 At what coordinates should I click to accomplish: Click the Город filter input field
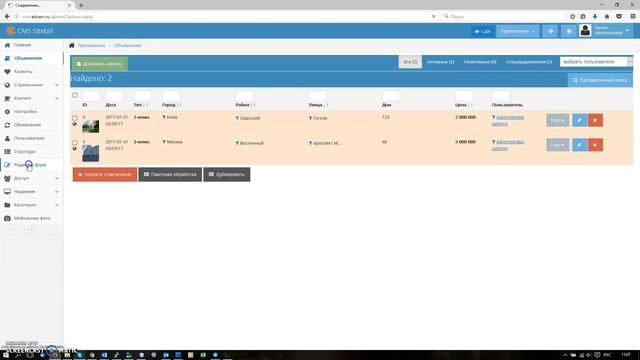[171, 96]
